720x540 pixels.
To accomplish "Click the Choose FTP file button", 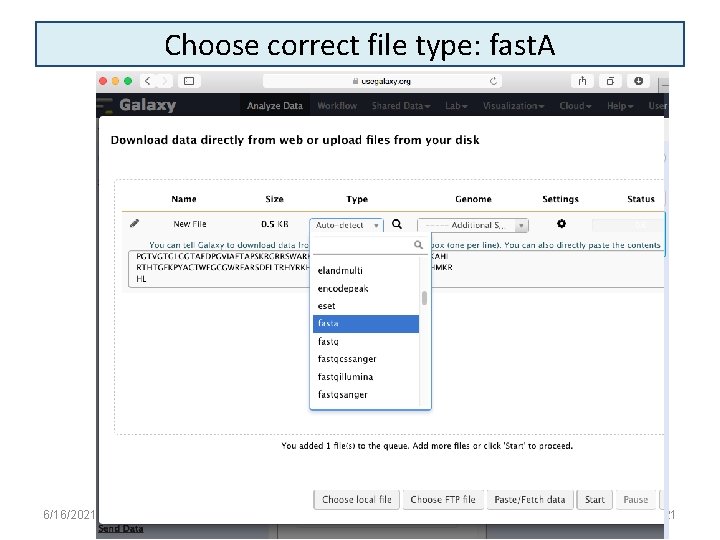I will click(x=443, y=500).
